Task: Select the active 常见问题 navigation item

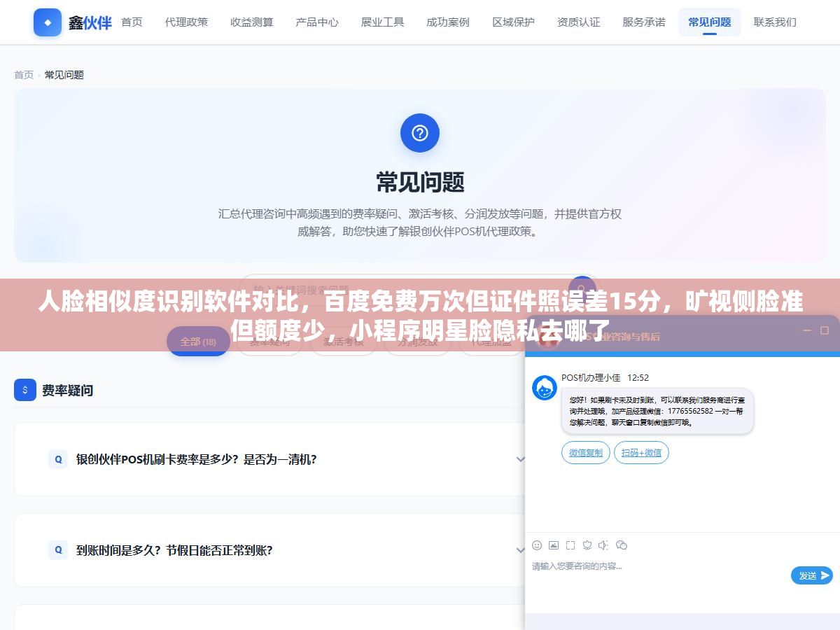Action: click(x=710, y=22)
